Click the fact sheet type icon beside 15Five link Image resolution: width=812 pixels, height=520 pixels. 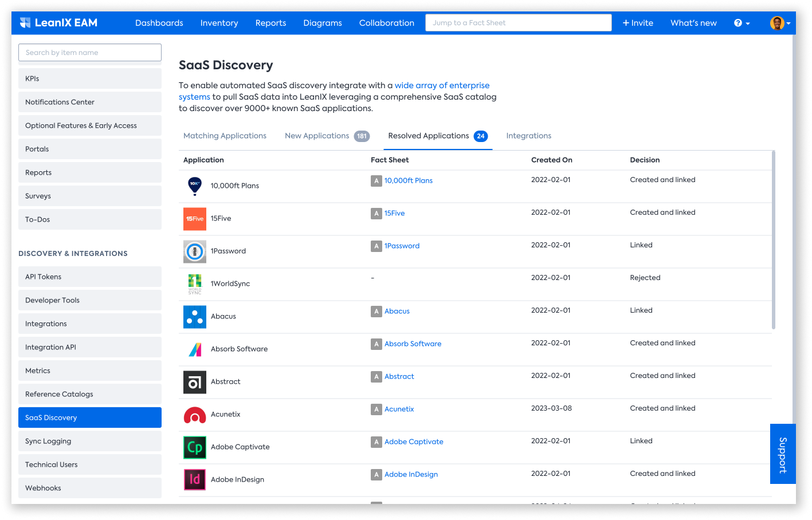(376, 214)
